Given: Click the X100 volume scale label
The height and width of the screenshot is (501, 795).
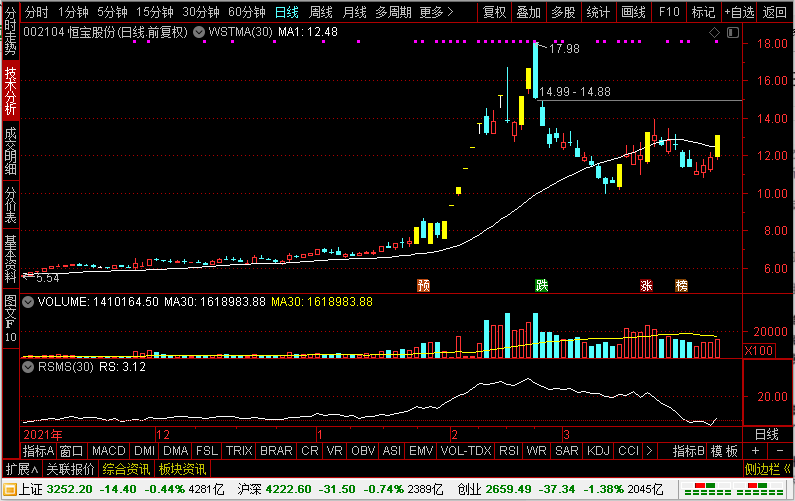Looking at the screenshot, I should pyautogui.click(x=759, y=350).
